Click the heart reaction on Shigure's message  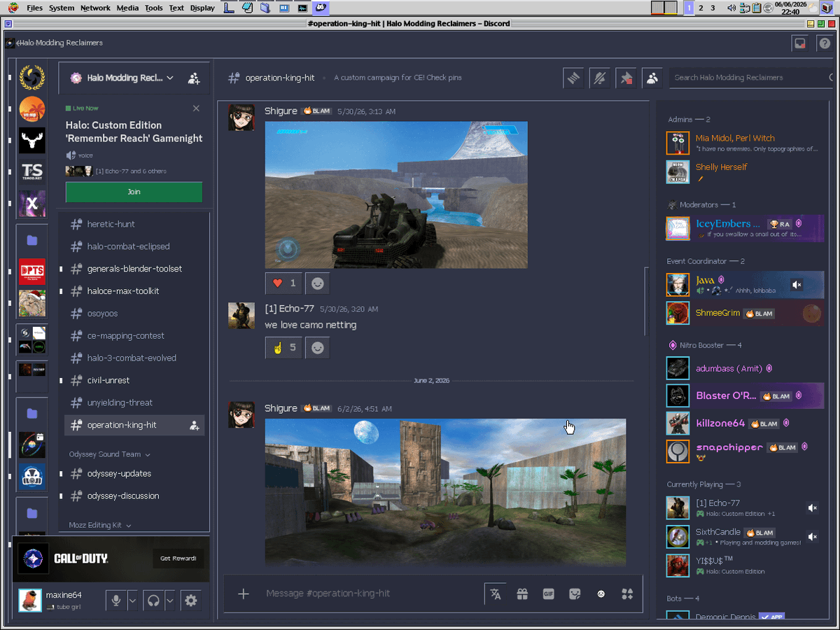point(283,283)
